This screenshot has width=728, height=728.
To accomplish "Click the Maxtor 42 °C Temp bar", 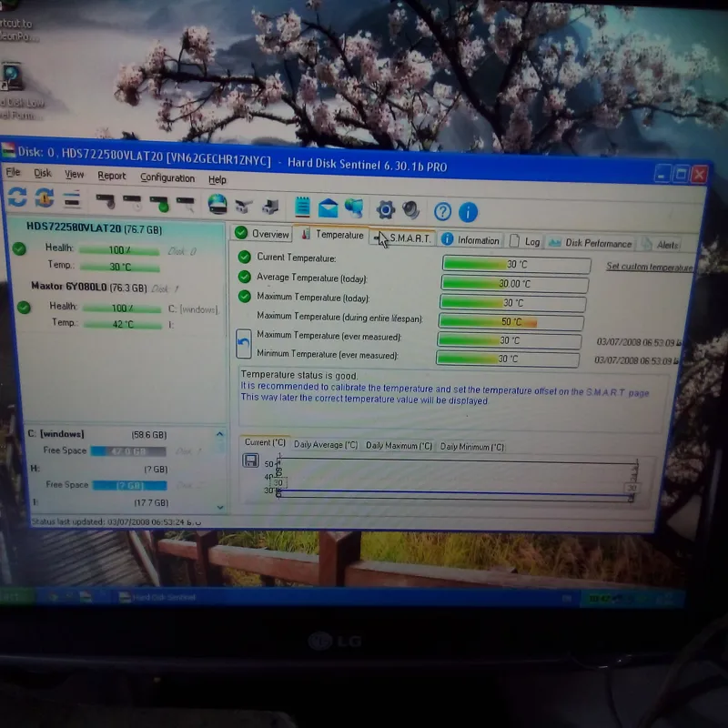I will [x=123, y=324].
